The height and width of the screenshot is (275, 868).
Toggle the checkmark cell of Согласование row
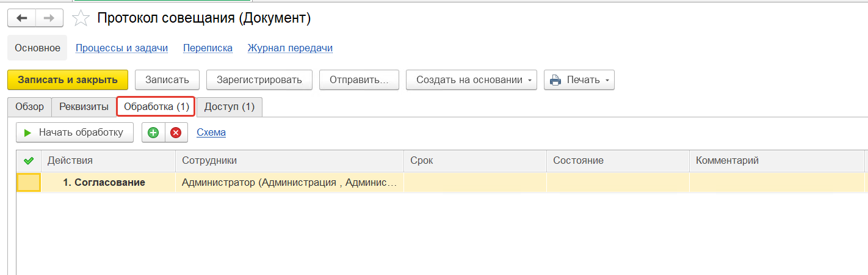29,183
